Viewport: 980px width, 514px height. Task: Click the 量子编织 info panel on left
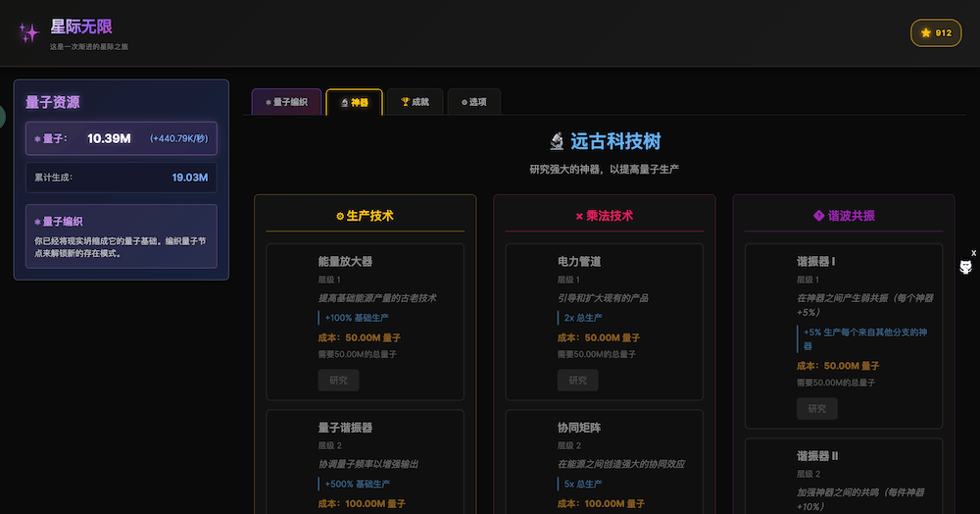click(x=122, y=236)
